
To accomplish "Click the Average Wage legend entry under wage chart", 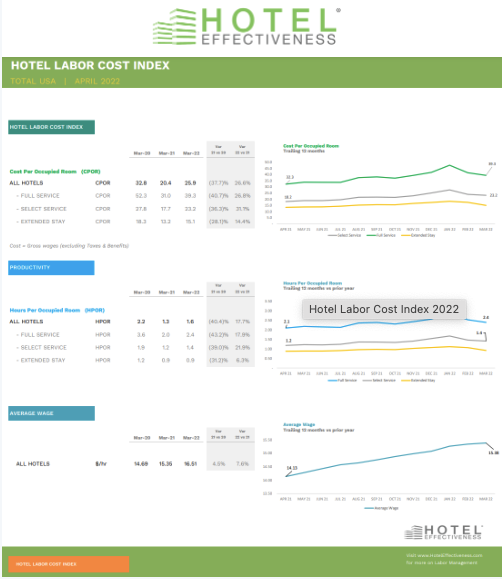I will point(381,508).
